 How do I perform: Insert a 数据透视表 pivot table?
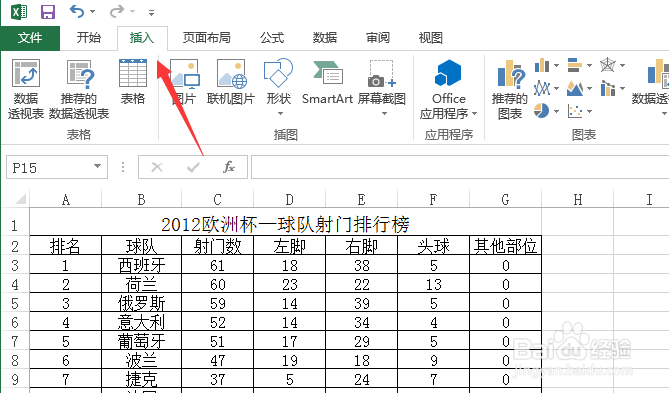click(26, 89)
